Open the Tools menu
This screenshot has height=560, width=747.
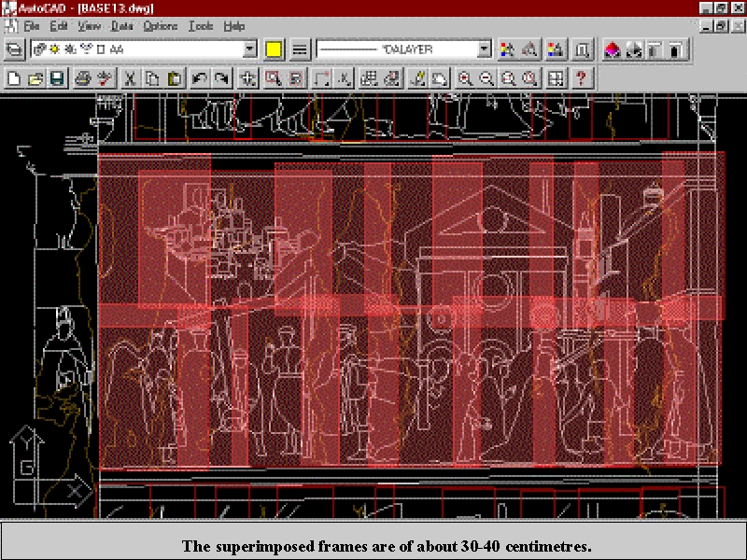pyautogui.click(x=201, y=26)
